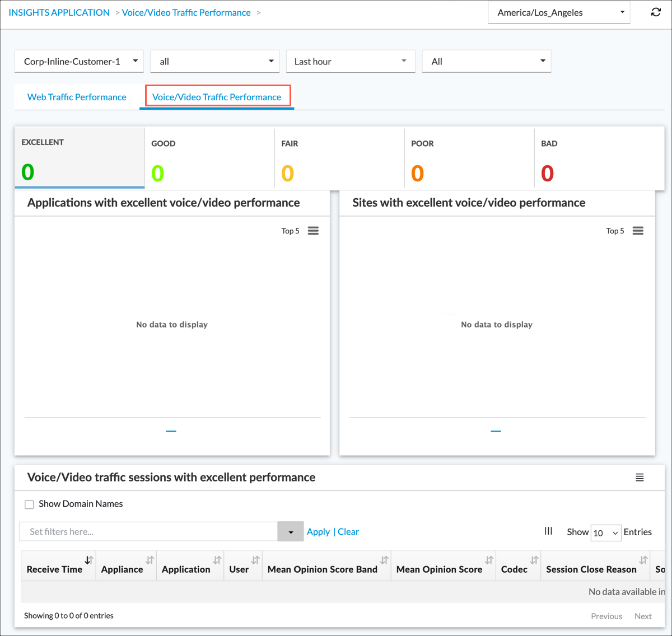Click the INSIGHTS APPLICATION breadcrumb link

point(59,12)
